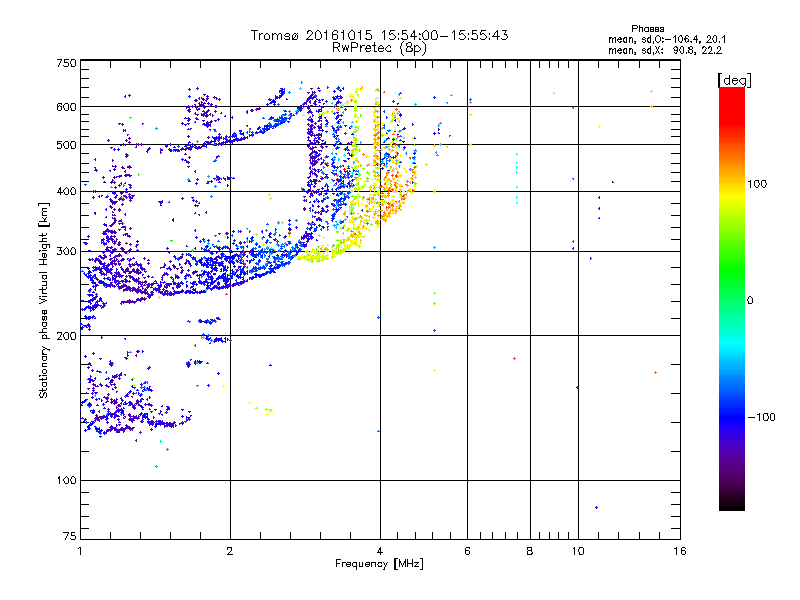Click the y-axis tick label '100'

67,481
